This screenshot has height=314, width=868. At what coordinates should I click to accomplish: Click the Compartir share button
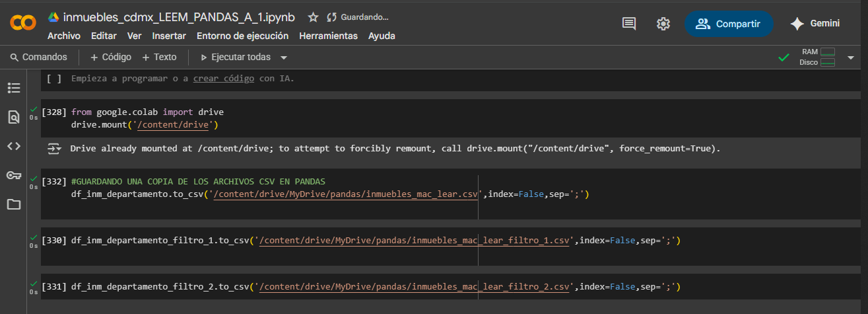point(729,24)
